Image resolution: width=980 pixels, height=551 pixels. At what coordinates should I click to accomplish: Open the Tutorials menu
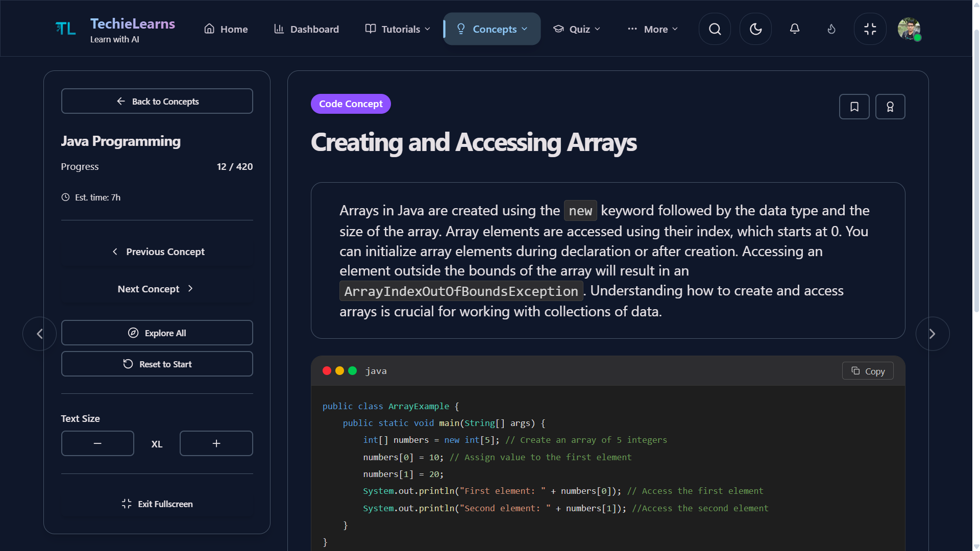coord(397,29)
